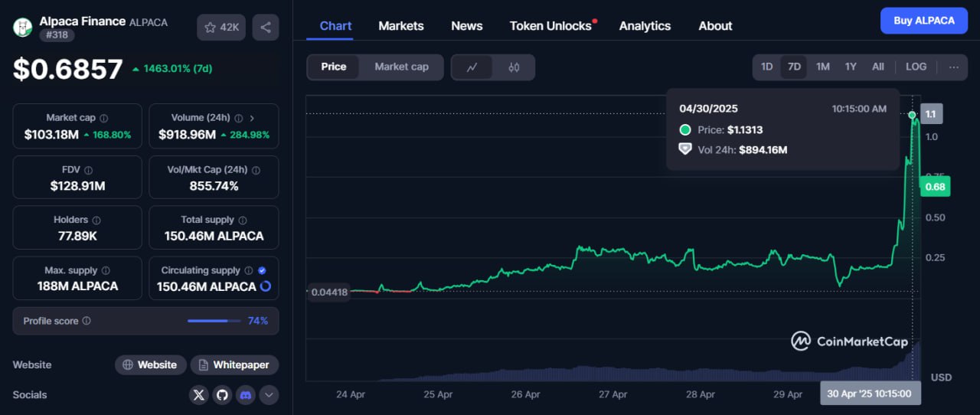Image resolution: width=980 pixels, height=415 pixels.
Task: Open the News tab
Action: point(467,25)
